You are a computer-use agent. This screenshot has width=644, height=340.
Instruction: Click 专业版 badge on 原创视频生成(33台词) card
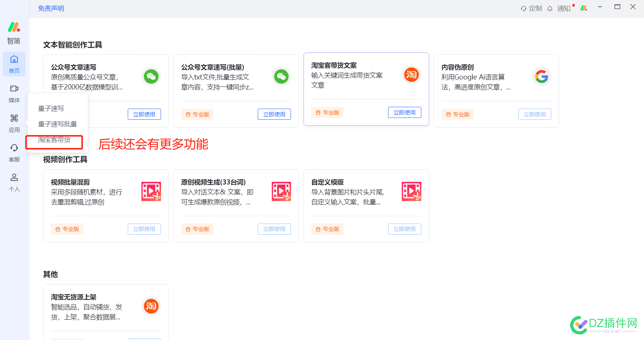click(x=197, y=229)
